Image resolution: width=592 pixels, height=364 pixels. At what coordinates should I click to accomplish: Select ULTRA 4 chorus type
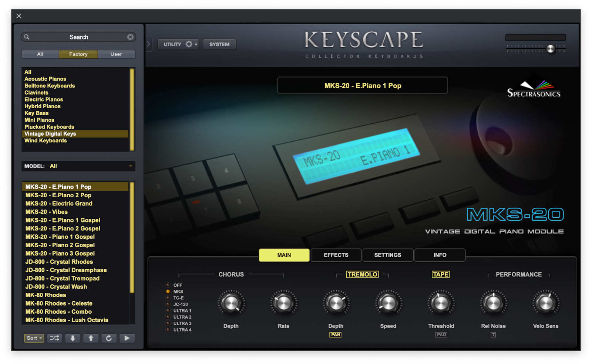(168, 330)
